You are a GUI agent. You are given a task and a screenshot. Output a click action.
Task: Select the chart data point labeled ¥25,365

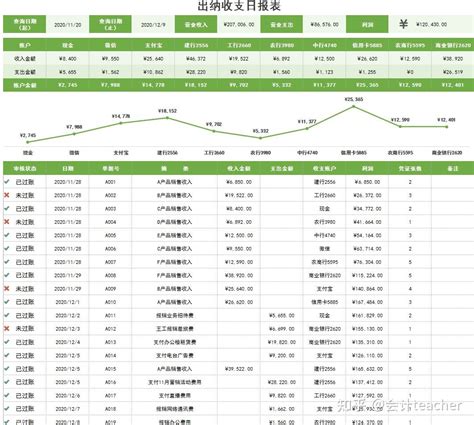[x=354, y=107]
